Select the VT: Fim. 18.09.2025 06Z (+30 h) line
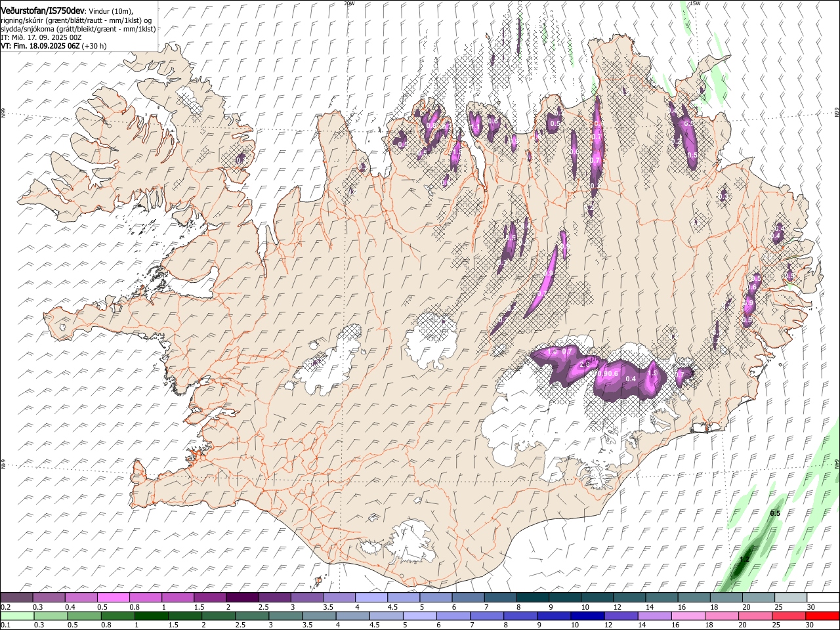This screenshot has width=840, height=630. pyautogui.click(x=54, y=46)
